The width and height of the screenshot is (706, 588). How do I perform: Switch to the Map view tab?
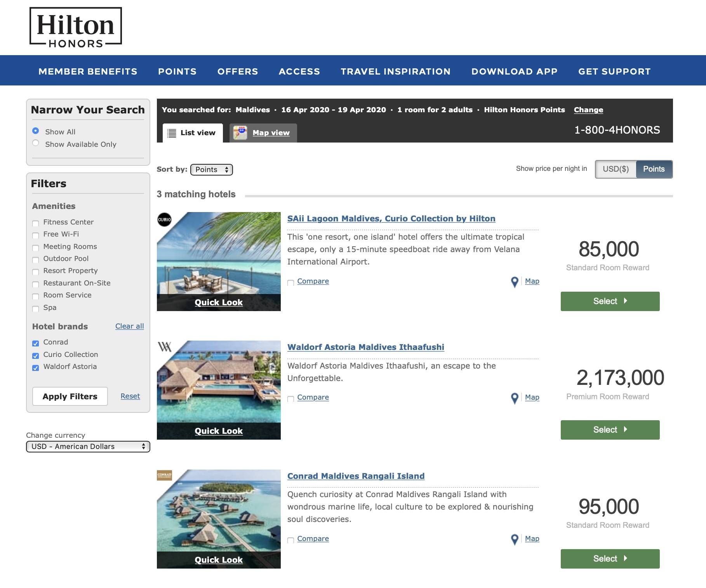click(x=263, y=133)
